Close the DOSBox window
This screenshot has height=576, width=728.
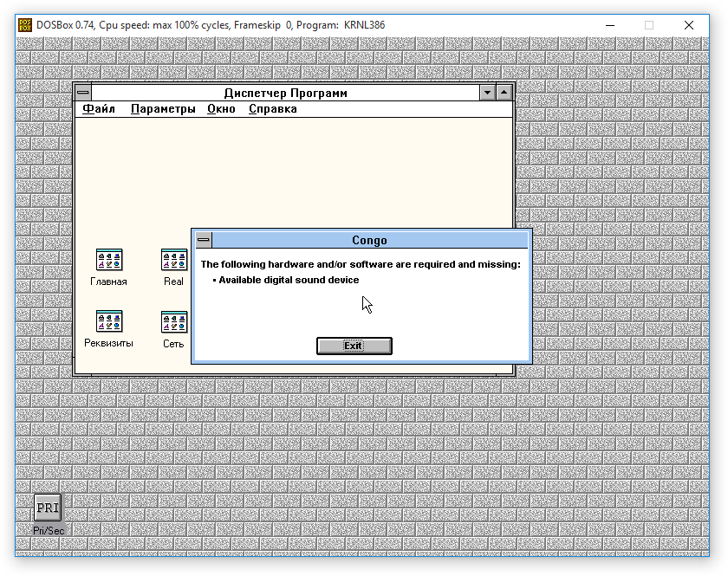(689, 25)
